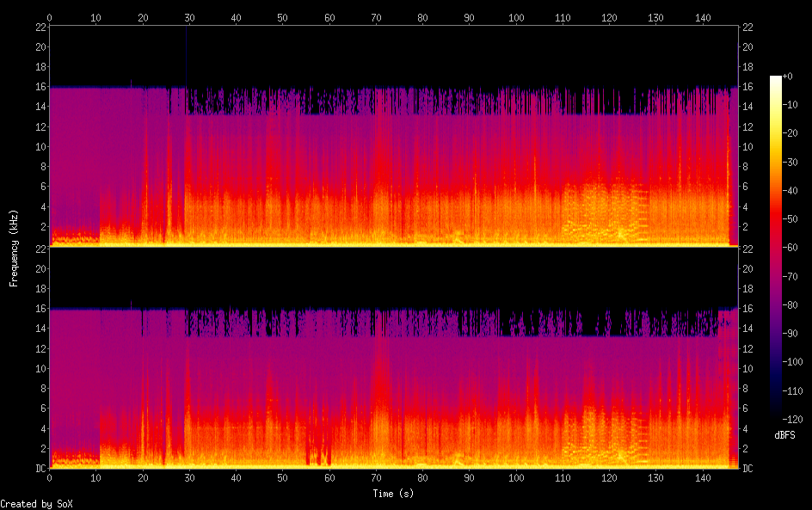
Task: Click the "-60" dBFS scale label
Action: pyautogui.click(x=790, y=248)
